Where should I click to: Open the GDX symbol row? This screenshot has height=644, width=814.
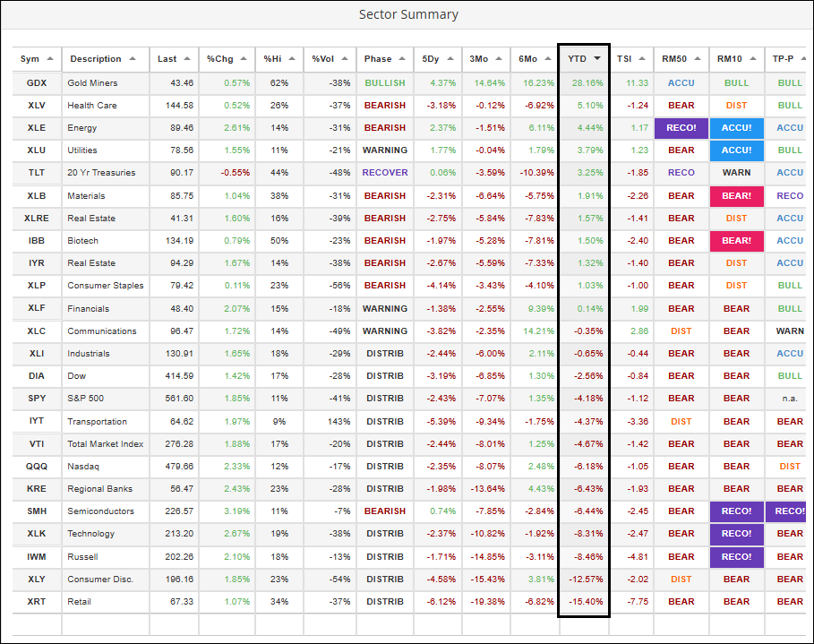[37, 83]
